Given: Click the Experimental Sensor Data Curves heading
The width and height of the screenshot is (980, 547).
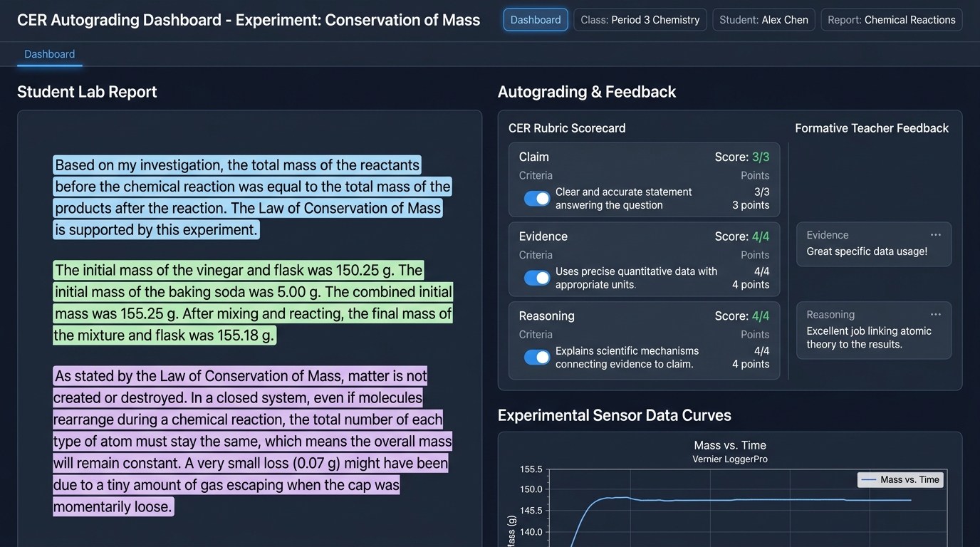Looking at the screenshot, I should click(615, 415).
